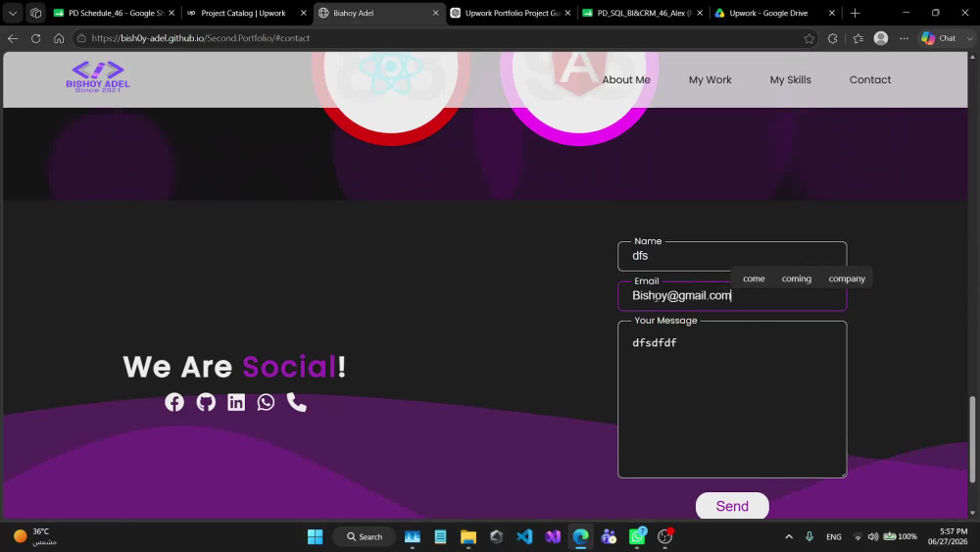980x552 pixels.
Task: Click the phone call icon
Action: click(296, 402)
